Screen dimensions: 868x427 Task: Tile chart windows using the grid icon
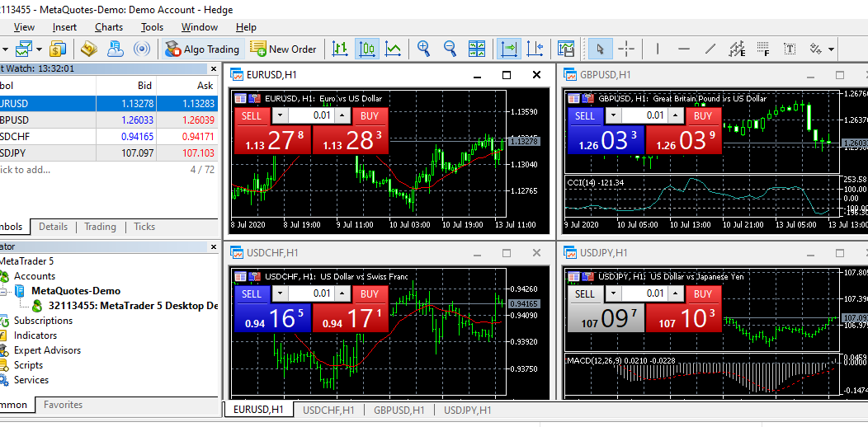click(477, 49)
